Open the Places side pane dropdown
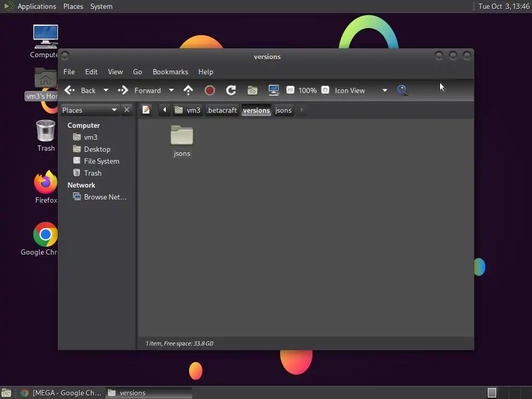Viewport: 532px width, 399px height. 89,110
